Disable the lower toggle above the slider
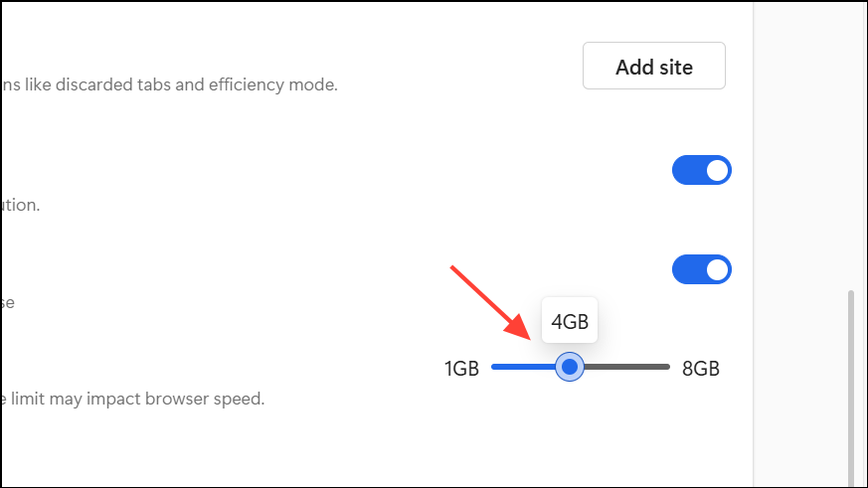This screenshot has width=868, height=488. (702, 269)
